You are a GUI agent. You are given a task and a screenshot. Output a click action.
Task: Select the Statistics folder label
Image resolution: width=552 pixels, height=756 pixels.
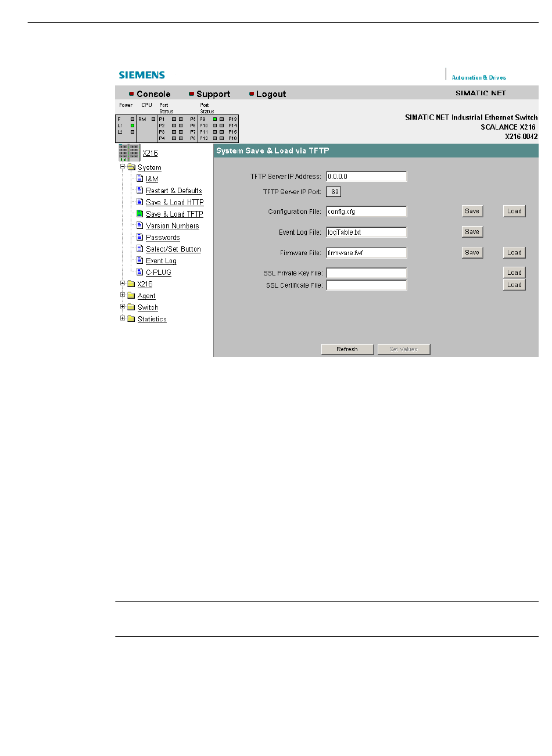152,319
